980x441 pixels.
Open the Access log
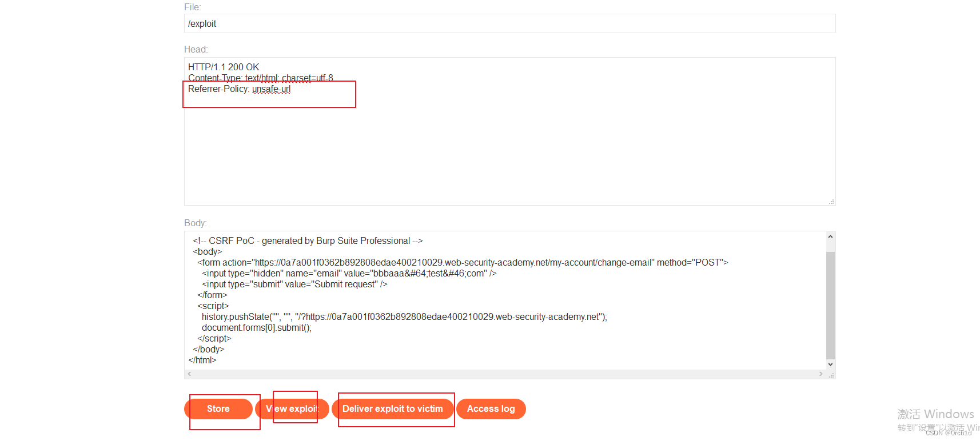point(491,409)
